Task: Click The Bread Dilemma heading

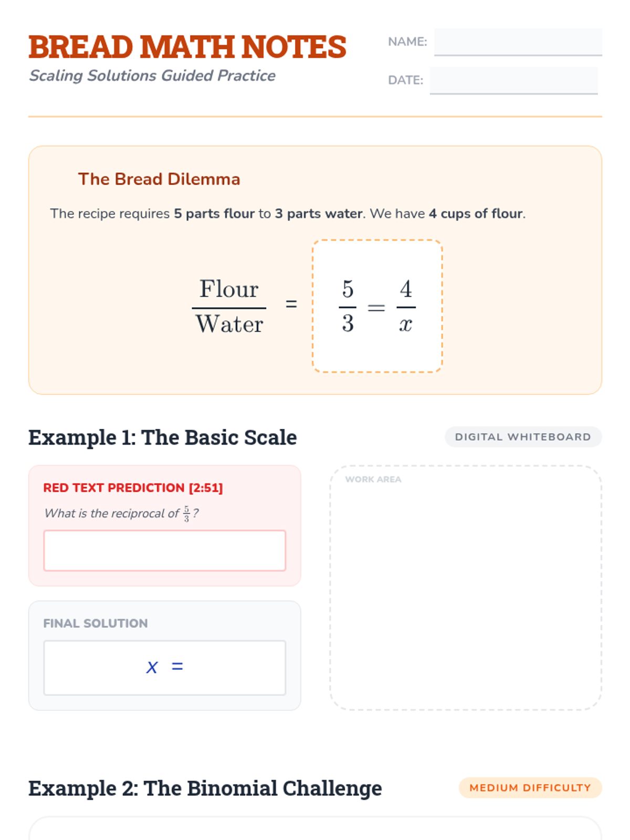Action: pos(159,179)
